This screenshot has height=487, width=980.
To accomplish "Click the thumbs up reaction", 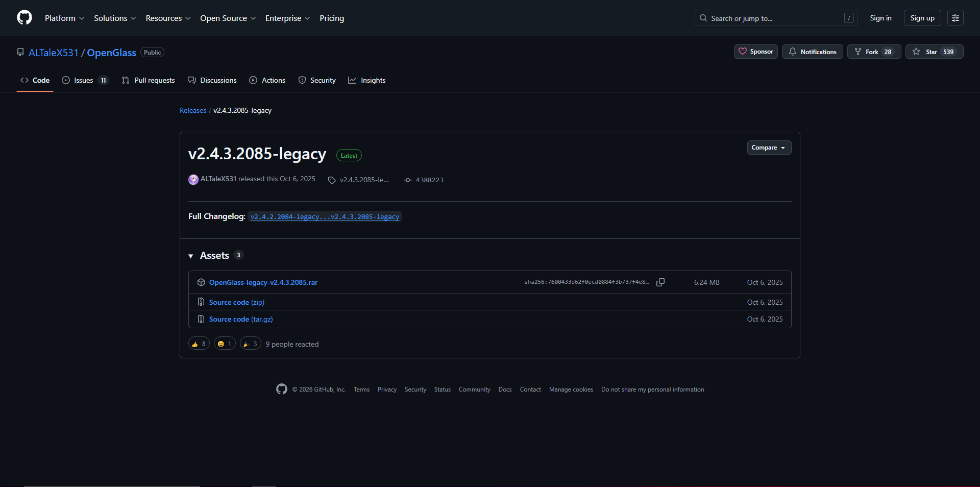I will 199,344.
